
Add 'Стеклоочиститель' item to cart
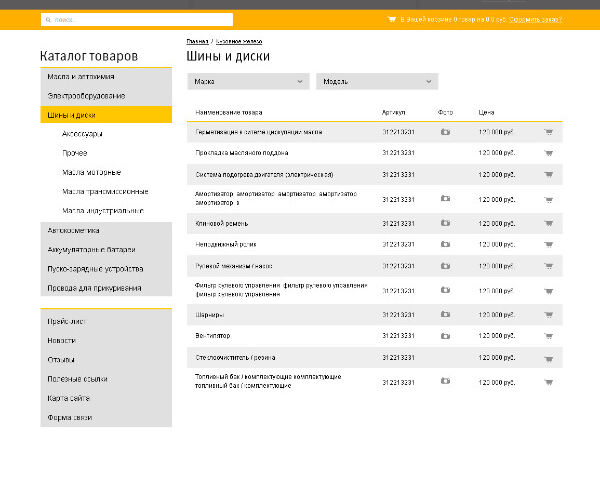549,359
